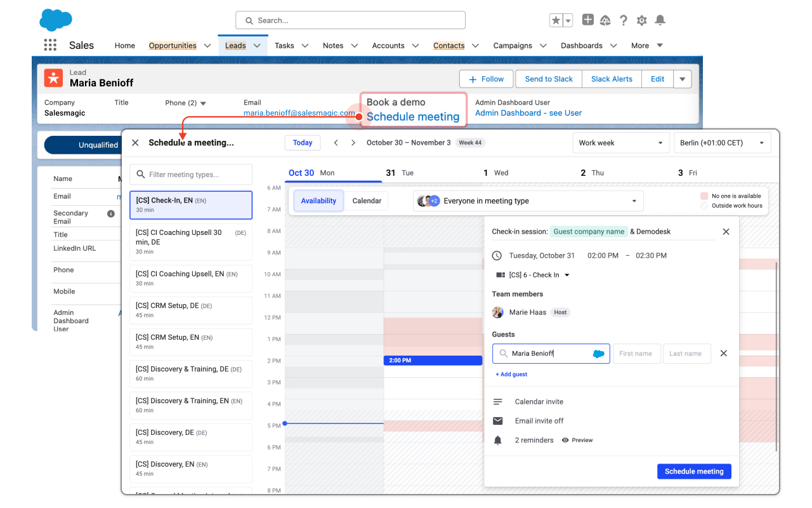812x508 pixels.
Task: Open the [CS] 6 - Check In dropdown
Action: [x=533, y=275]
